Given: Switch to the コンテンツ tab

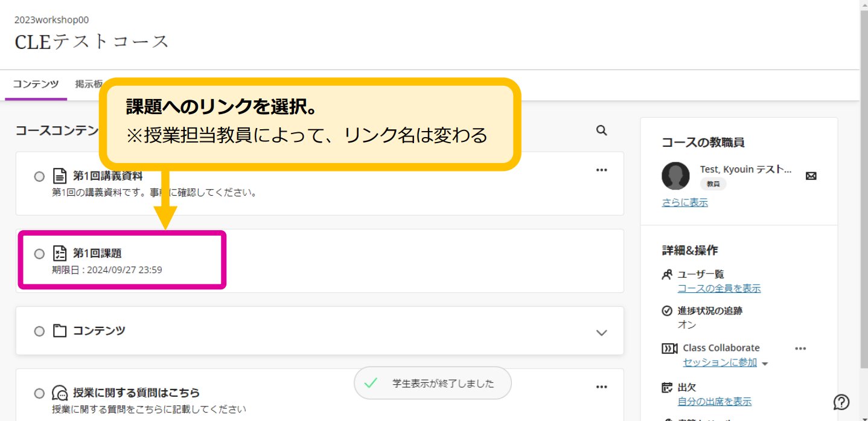Looking at the screenshot, I should 36,84.
